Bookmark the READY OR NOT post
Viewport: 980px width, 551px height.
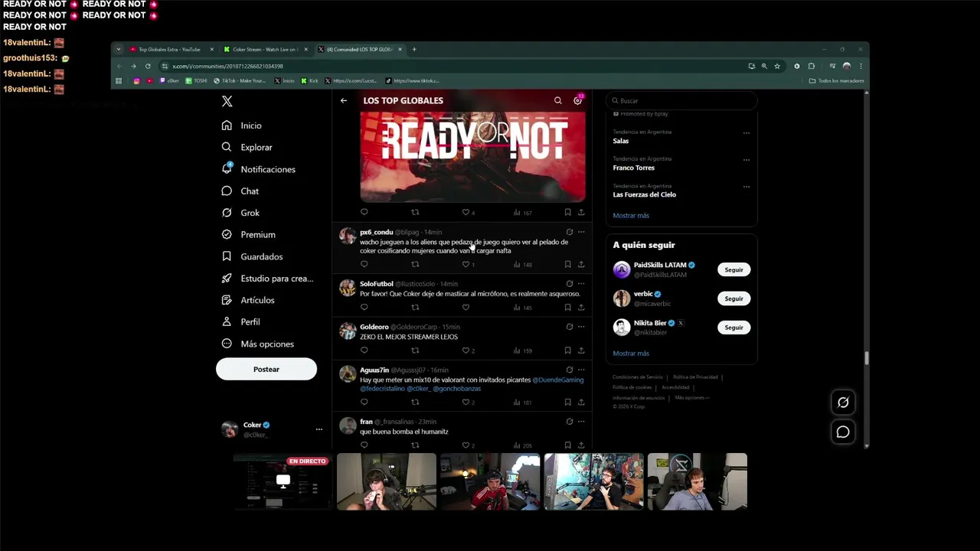pyautogui.click(x=567, y=212)
